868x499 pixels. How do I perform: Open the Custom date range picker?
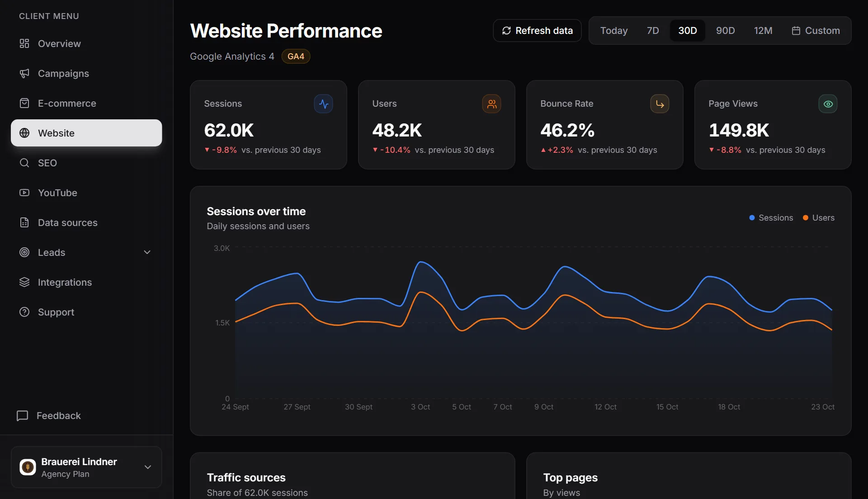pos(816,31)
